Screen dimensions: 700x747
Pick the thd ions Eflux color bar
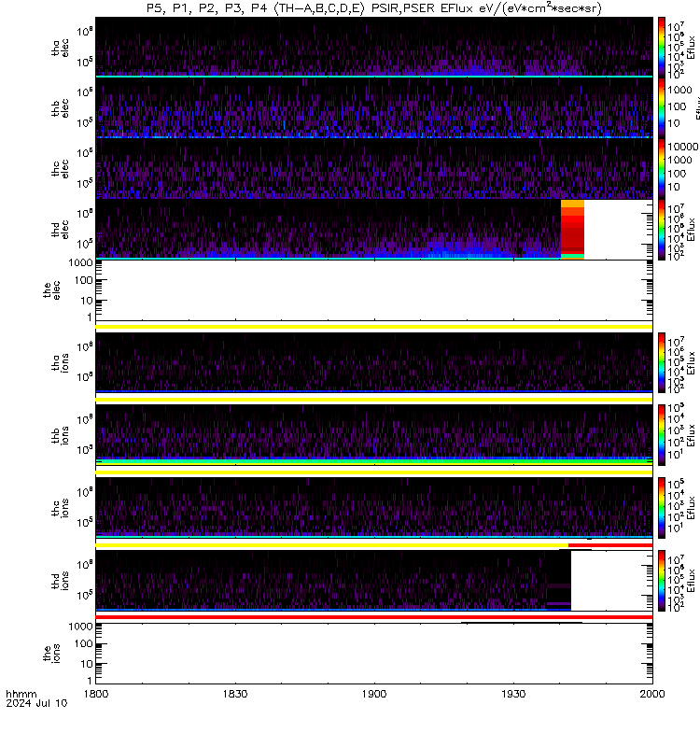[662, 581]
